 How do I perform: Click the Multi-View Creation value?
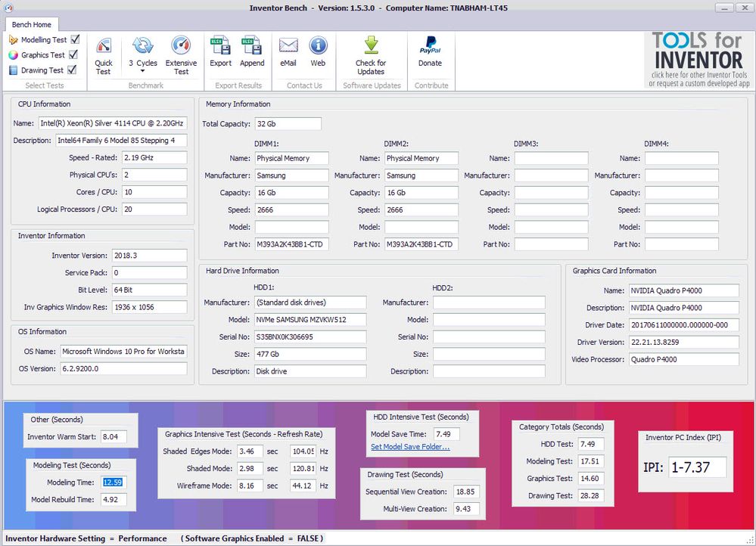click(467, 509)
